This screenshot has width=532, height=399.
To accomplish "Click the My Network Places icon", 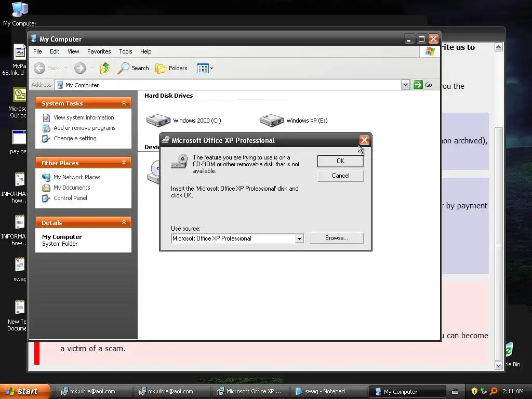I will coord(46,177).
